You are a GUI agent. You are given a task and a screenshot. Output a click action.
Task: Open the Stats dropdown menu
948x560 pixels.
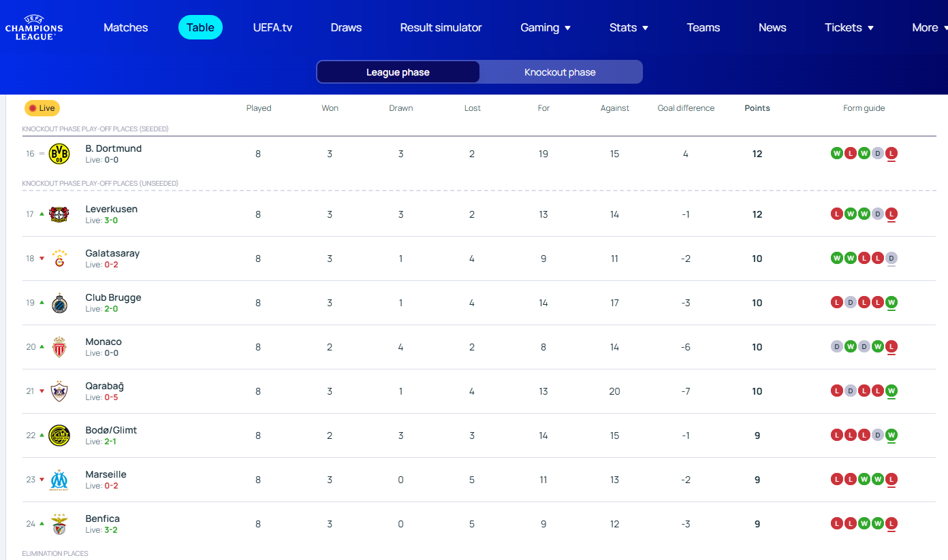click(x=629, y=28)
